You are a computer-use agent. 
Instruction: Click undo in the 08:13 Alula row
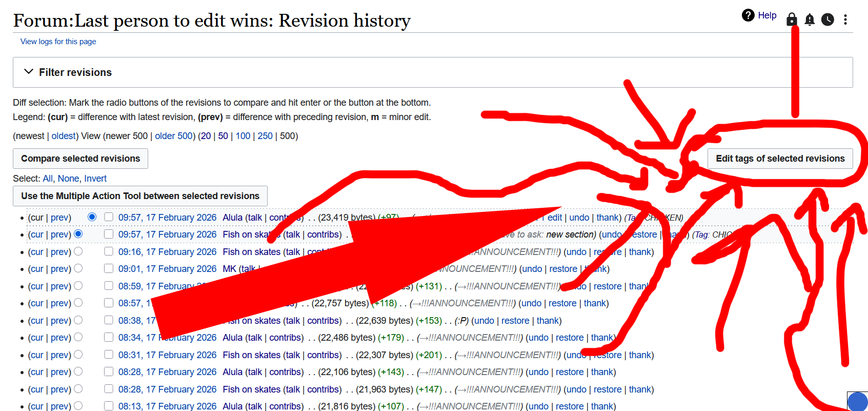point(538,406)
